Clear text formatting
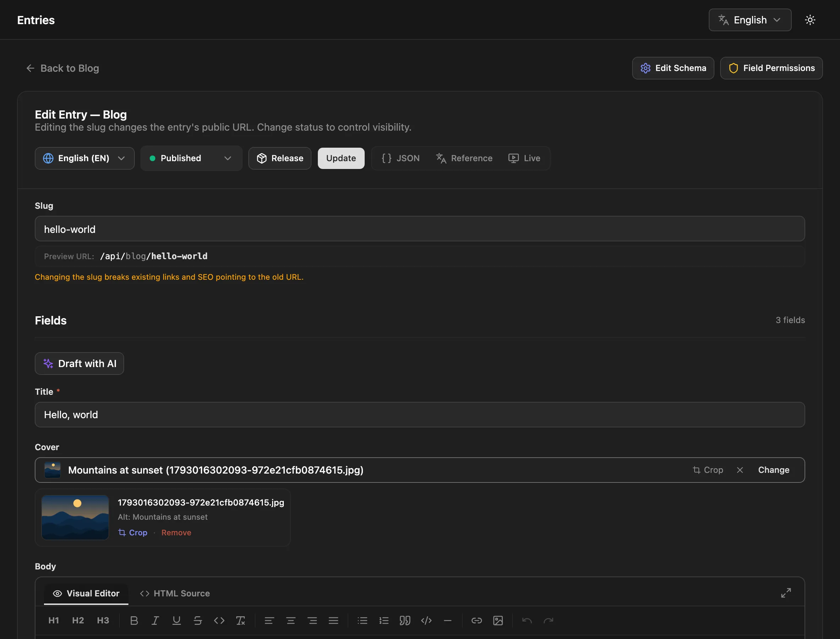Screen dimensions: 840x639 pyautogui.click(x=240, y=621)
